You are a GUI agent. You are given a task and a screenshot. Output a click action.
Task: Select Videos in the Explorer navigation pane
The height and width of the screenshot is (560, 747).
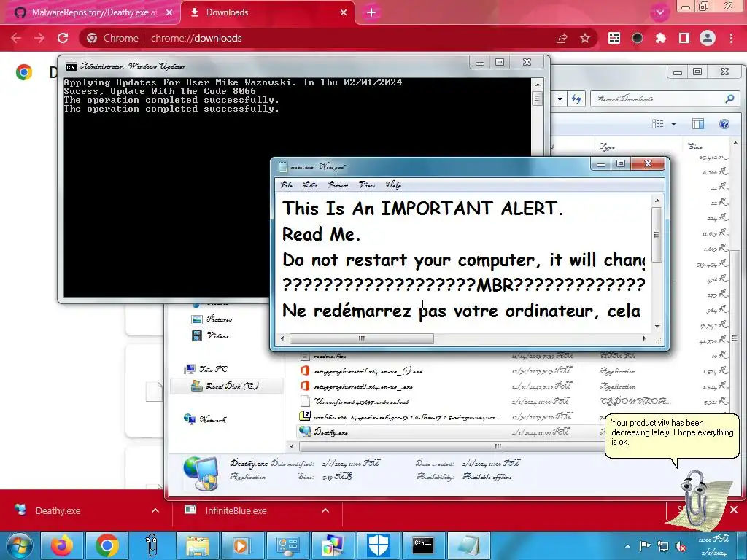click(209, 335)
